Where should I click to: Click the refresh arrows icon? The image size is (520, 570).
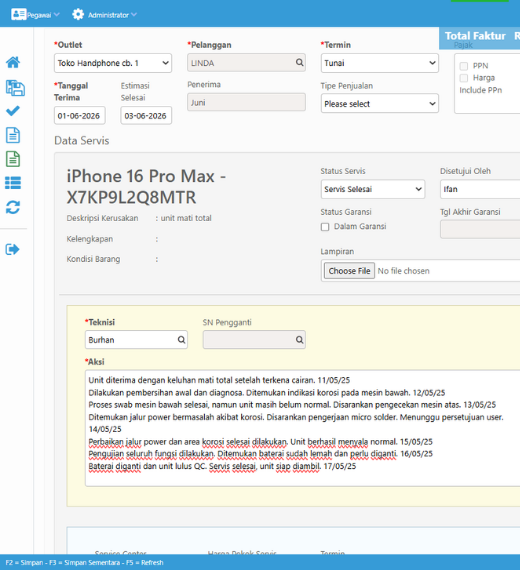pos(13,207)
